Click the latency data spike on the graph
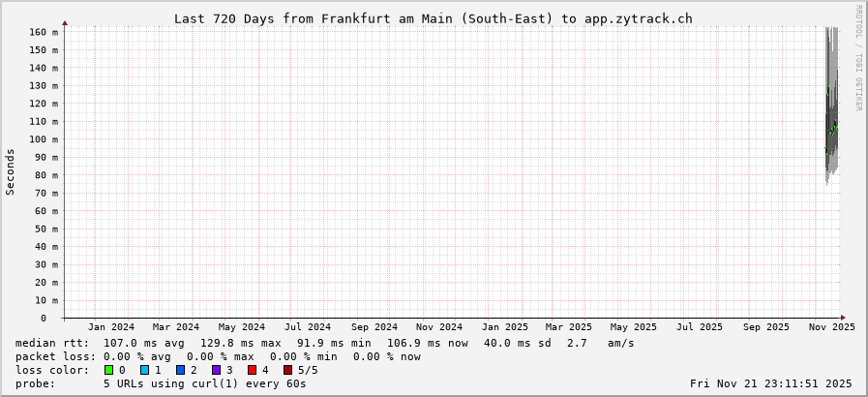The width and height of the screenshot is (868, 397). tap(830, 116)
